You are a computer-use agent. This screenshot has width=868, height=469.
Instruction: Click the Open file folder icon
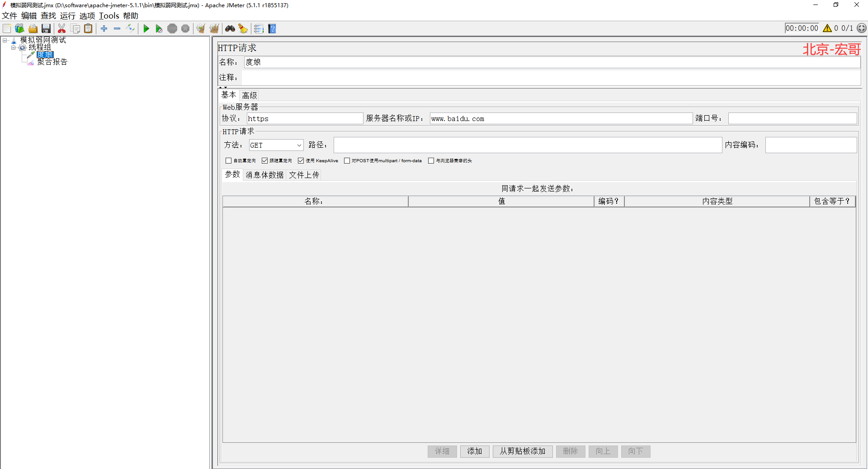33,28
